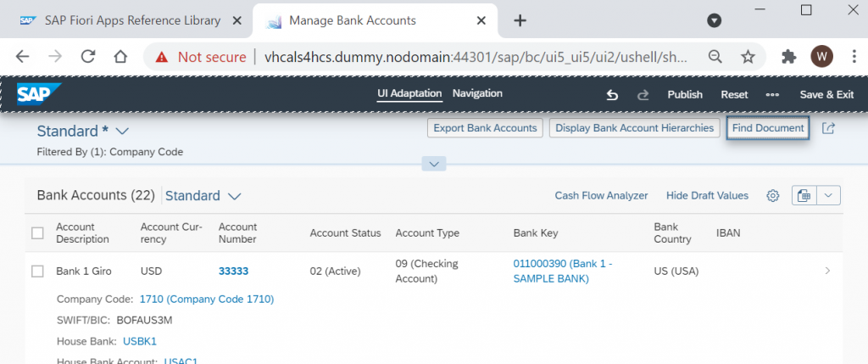This screenshot has width=868, height=364.
Task: Click the Find Document button
Action: click(768, 128)
